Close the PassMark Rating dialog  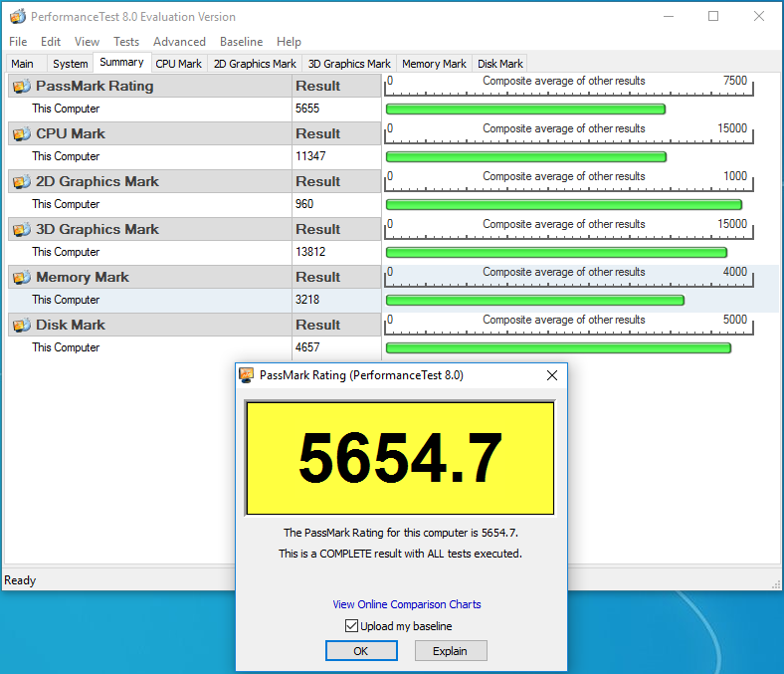(552, 375)
